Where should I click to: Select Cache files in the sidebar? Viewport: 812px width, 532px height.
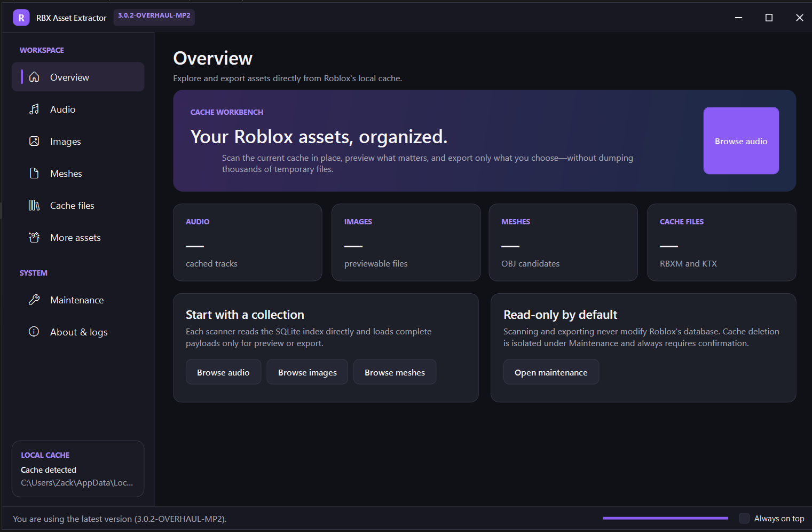click(x=78, y=205)
